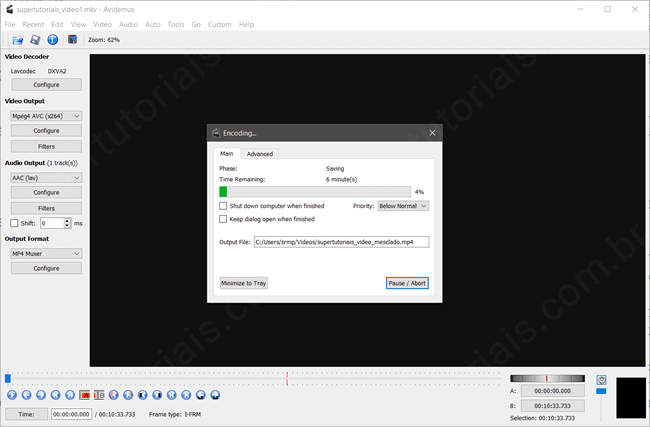The image size is (650, 427).
Task: Click the Save Video floppy icon
Action: tap(35, 40)
